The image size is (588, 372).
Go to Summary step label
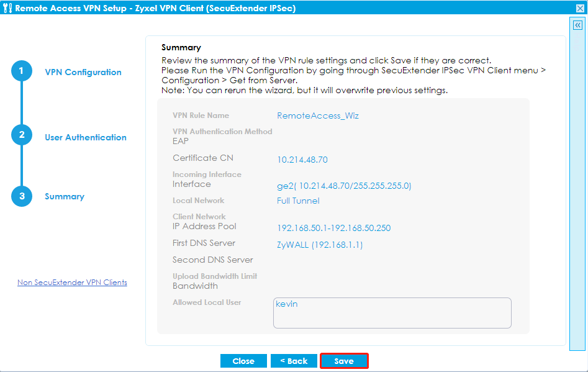[65, 196]
